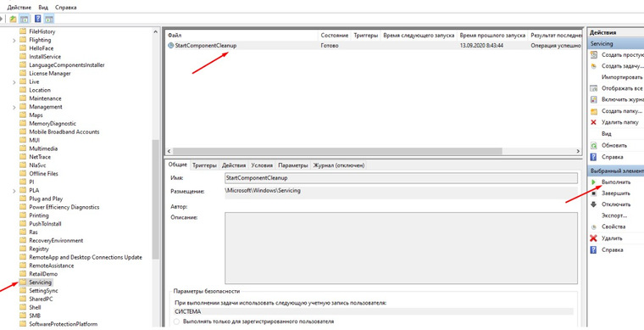Click the task list horizontal scrollbar thumb

[x=336, y=151]
